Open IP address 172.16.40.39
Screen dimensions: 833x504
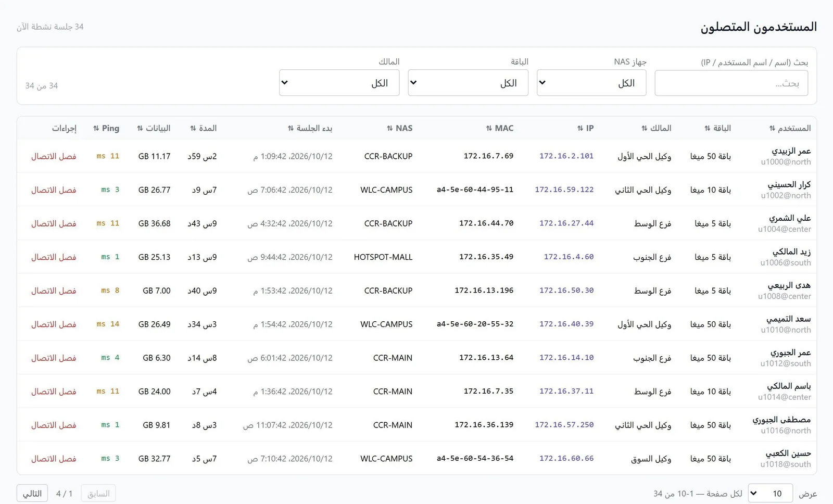pyautogui.click(x=566, y=324)
